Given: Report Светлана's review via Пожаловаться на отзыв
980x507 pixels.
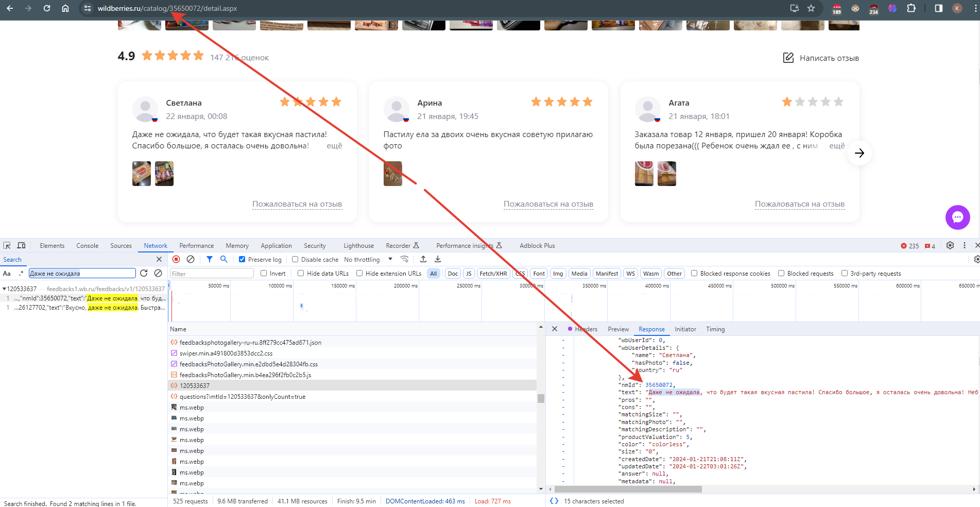Looking at the screenshot, I should [x=297, y=204].
